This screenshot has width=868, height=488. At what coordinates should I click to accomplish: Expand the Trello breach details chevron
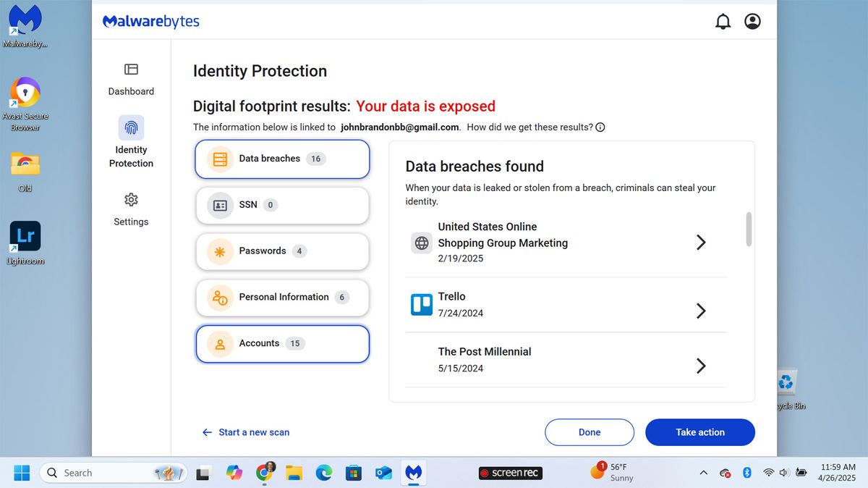pyautogui.click(x=700, y=310)
